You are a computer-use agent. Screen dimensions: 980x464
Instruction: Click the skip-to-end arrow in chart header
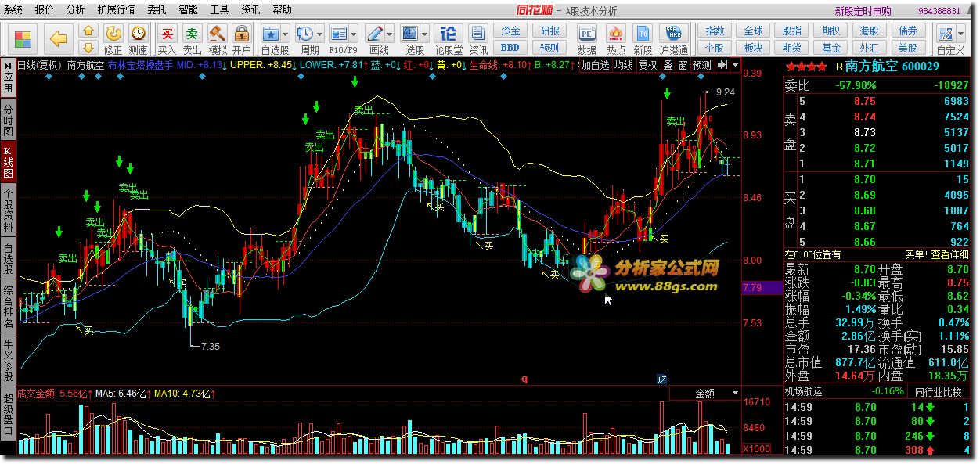[723, 65]
